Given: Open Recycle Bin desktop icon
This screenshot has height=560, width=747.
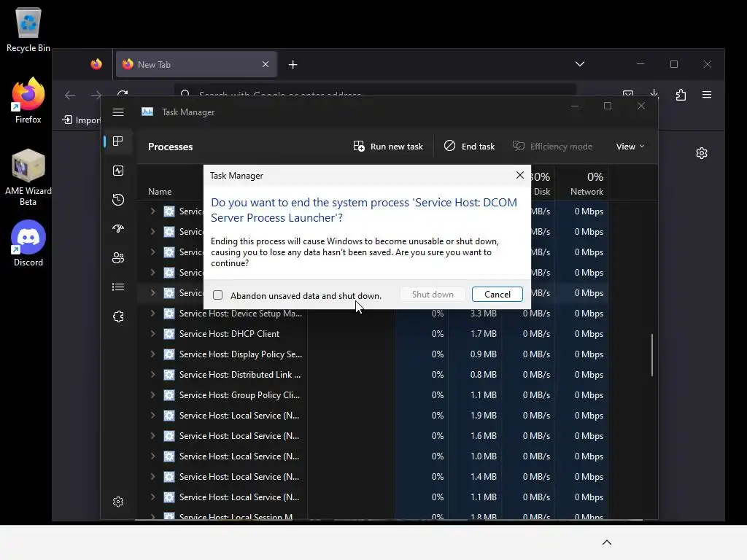Looking at the screenshot, I should (x=28, y=29).
